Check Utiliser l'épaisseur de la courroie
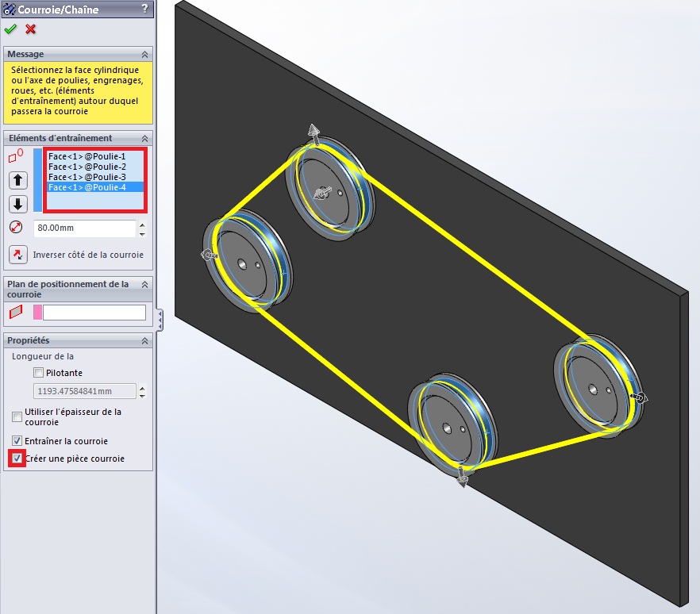700x614 pixels. pos(17,416)
